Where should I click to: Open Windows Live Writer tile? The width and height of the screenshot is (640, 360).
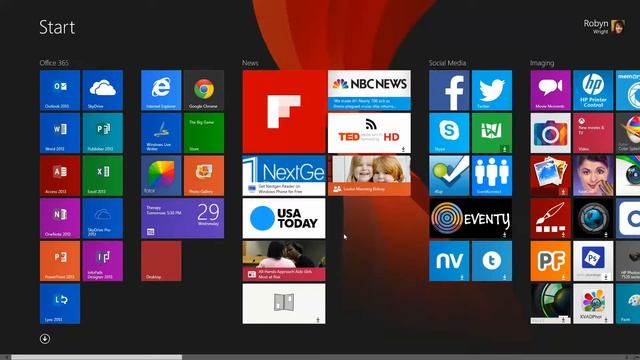click(161, 133)
